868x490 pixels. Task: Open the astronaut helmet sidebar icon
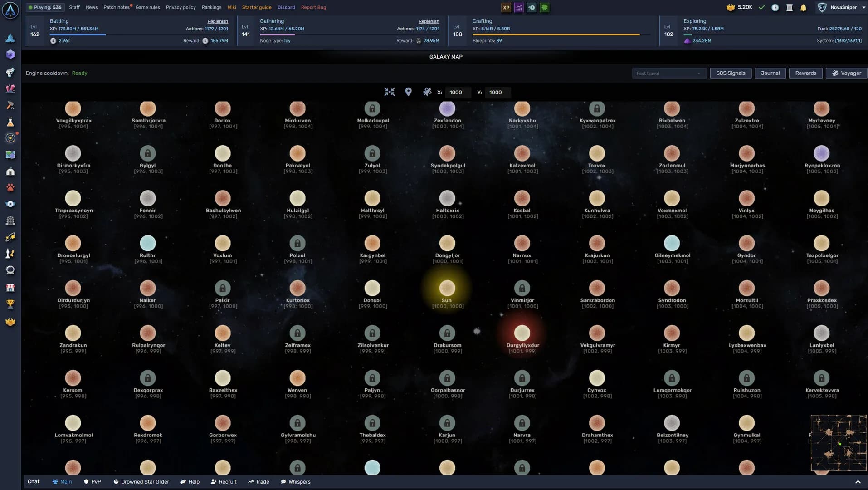coord(10,270)
